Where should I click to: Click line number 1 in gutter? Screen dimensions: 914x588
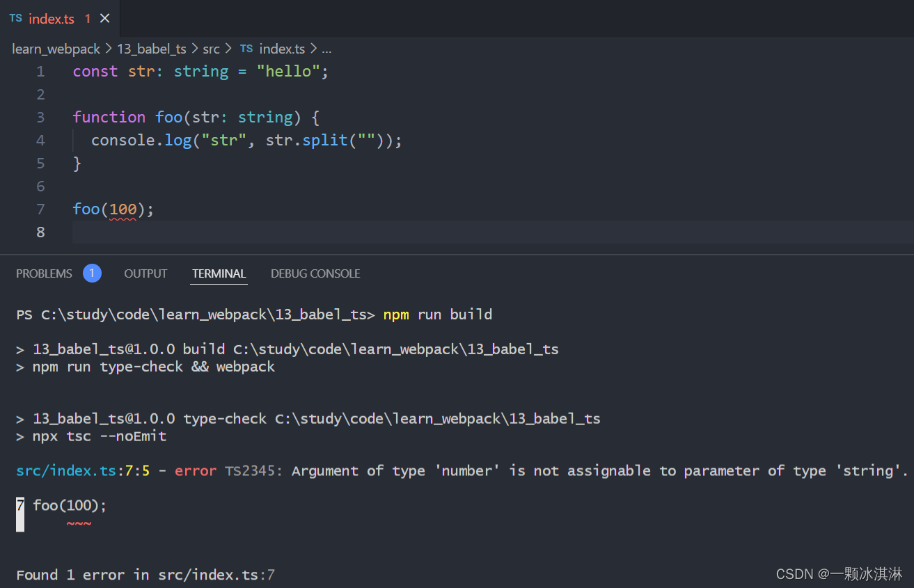point(40,72)
